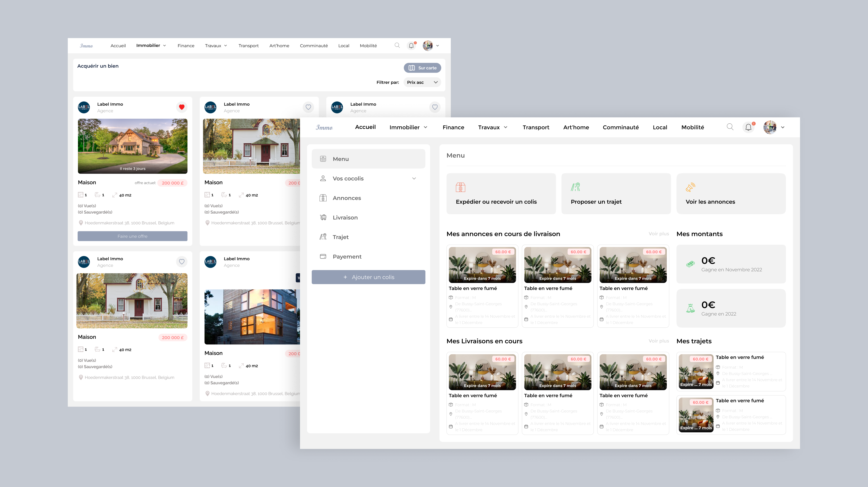The height and width of the screenshot is (487, 868).
Task: Click the Faire une offre button
Action: click(132, 236)
